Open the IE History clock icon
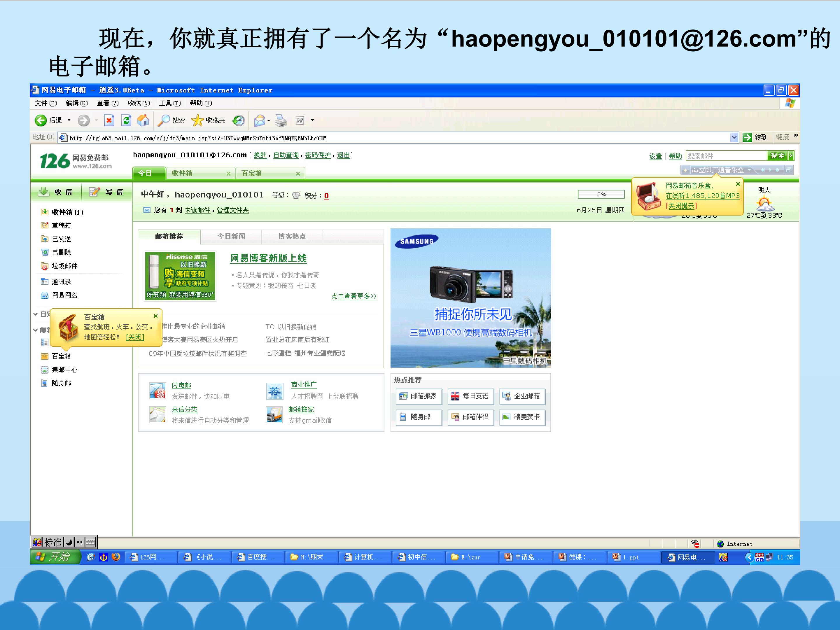The height and width of the screenshot is (630, 840). (x=239, y=120)
